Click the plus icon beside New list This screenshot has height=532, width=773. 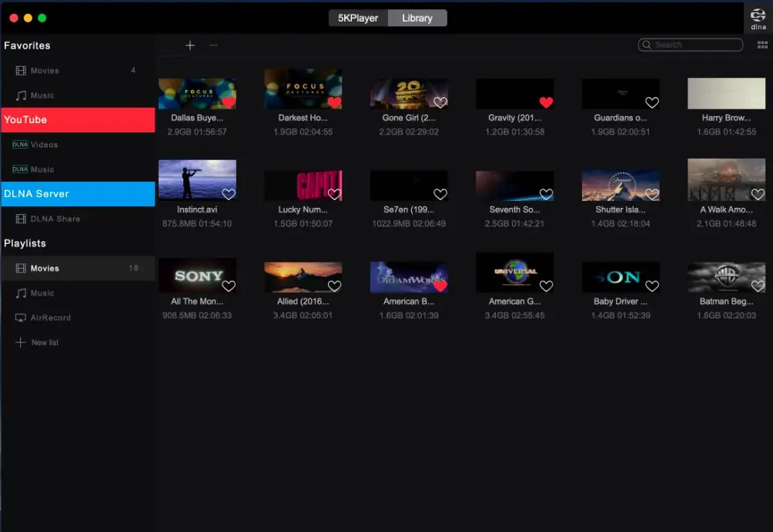(20, 342)
